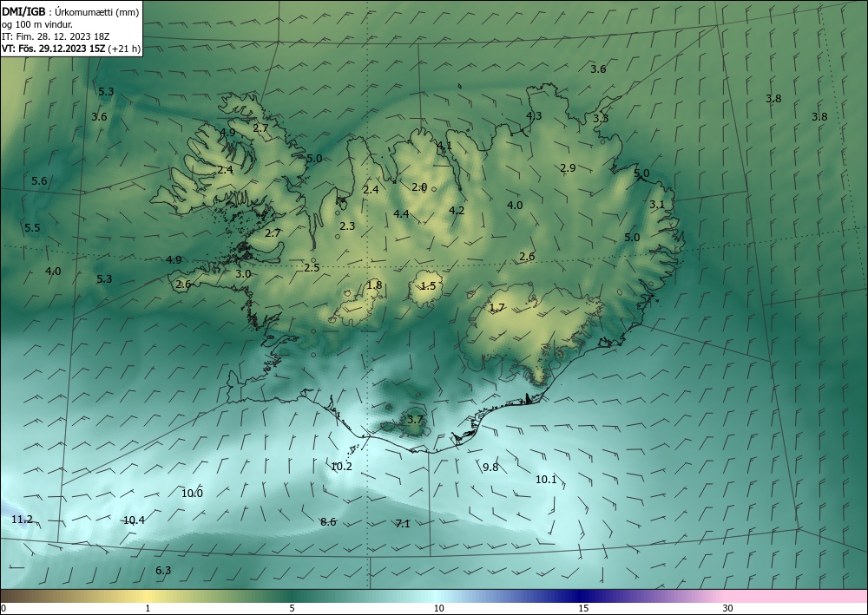
Task: Click the 3.1 value on the east coast
Action: point(657,205)
